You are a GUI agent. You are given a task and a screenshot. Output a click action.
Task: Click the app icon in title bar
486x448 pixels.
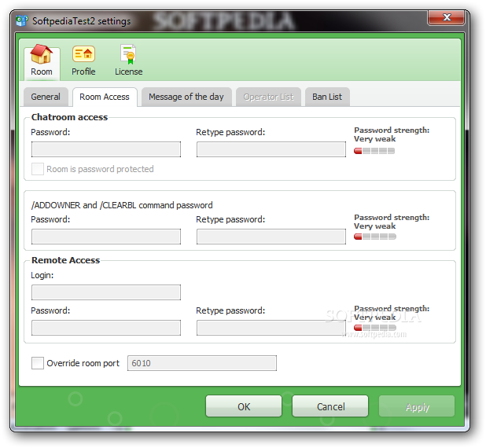[x=22, y=20]
